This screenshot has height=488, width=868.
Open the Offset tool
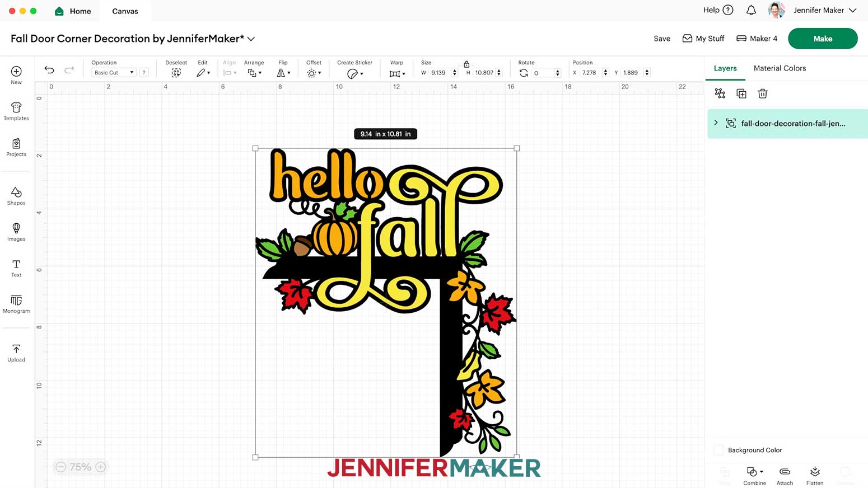coord(314,73)
